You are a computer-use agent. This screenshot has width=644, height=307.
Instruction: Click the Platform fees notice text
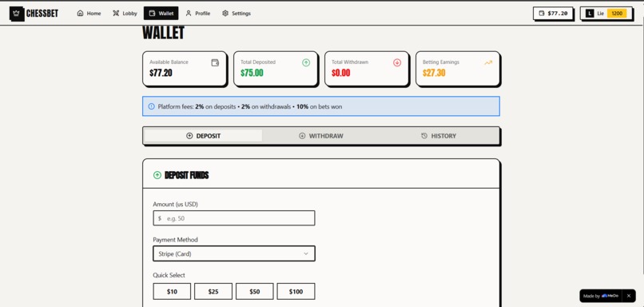pyautogui.click(x=250, y=106)
